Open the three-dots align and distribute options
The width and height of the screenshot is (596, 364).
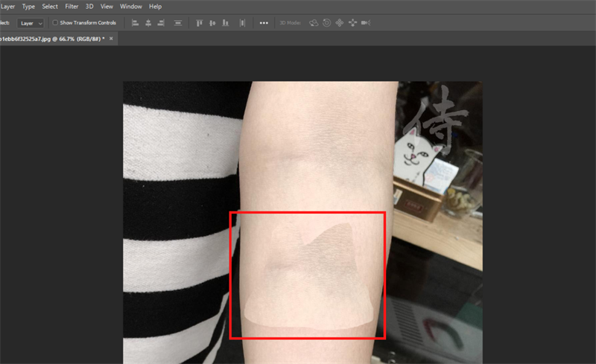tap(264, 23)
